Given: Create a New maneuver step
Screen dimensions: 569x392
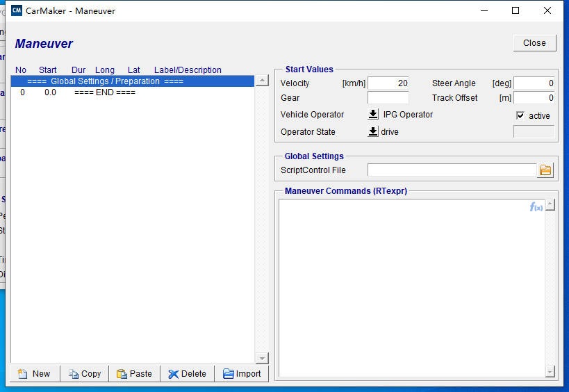Looking at the screenshot, I should pyautogui.click(x=35, y=374).
